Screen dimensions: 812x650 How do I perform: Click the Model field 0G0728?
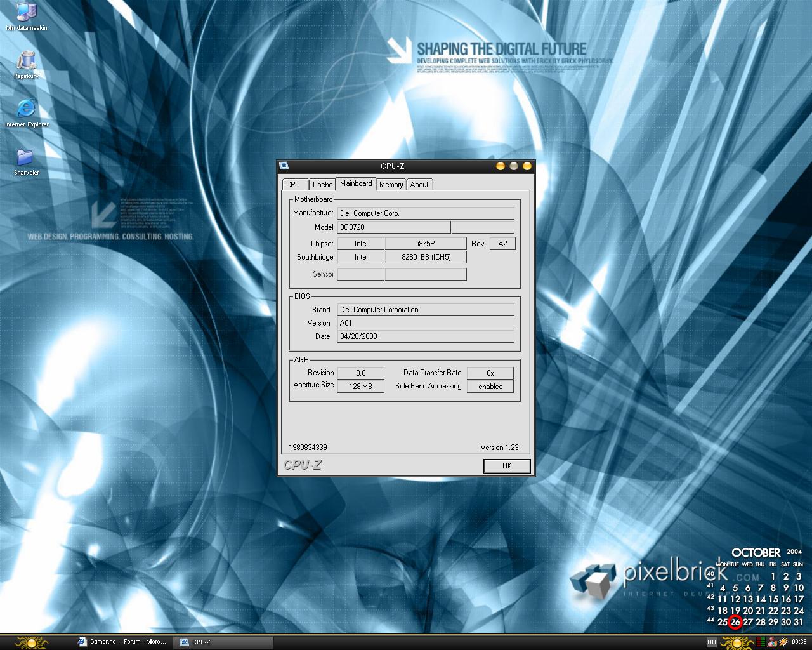point(393,227)
